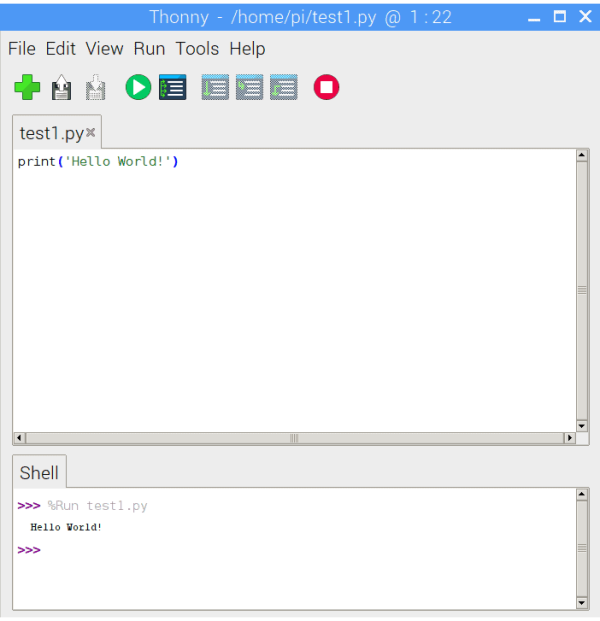Click the Step into debug icon
The image size is (600, 621).
coord(249,88)
